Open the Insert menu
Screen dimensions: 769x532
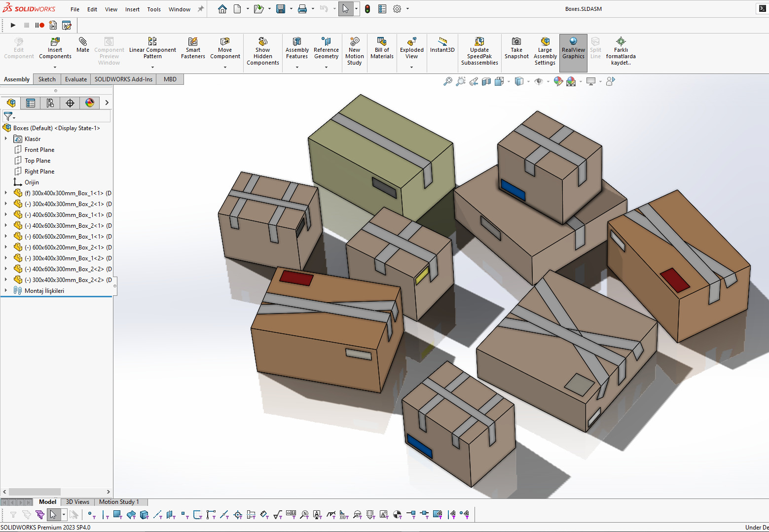click(132, 9)
